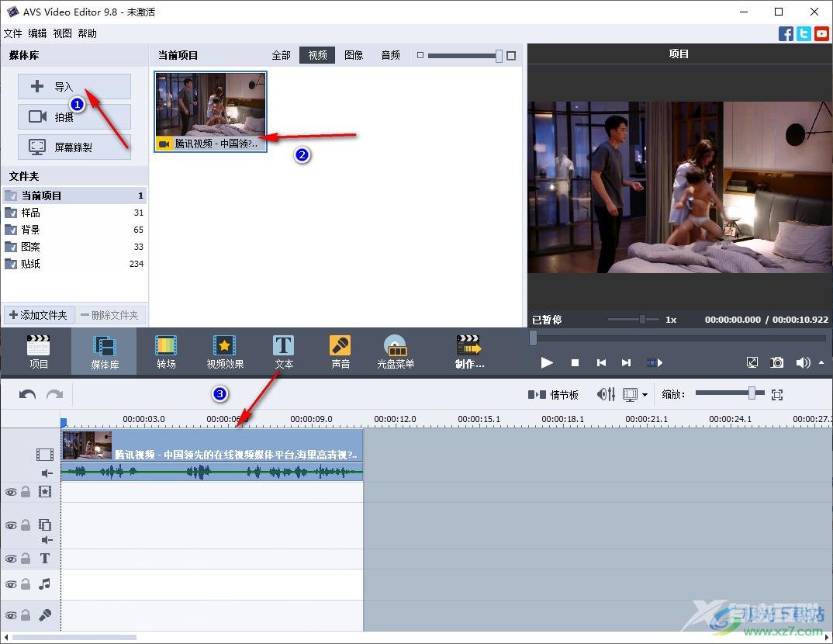Open the 编辑 menu
The width and height of the screenshot is (833, 644).
[37, 33]
